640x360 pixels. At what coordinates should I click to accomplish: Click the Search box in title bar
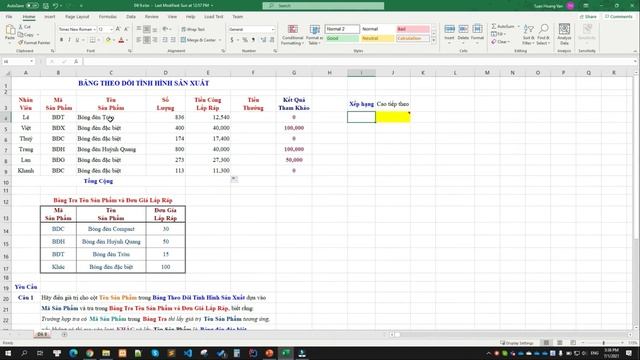(323, 6)
